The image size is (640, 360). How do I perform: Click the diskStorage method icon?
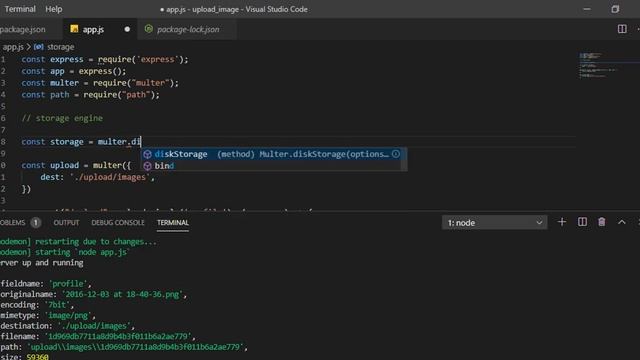point(147,154)
